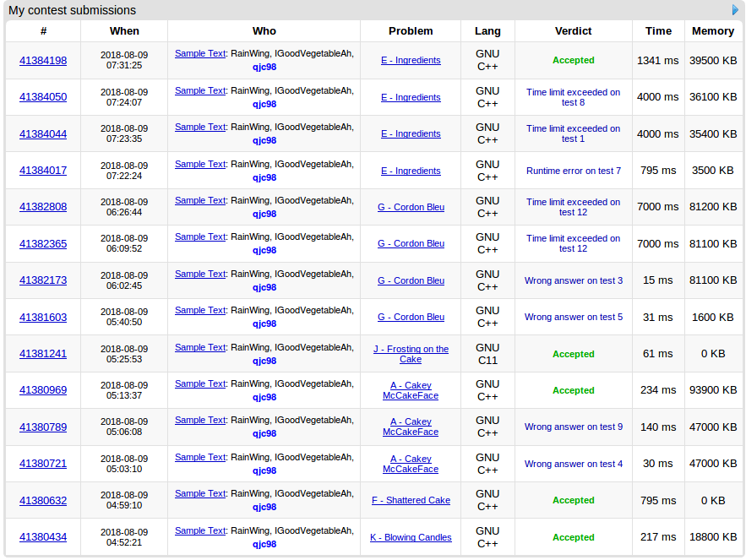746x560 pixels.
Task: View Wrong answer on test 4 verdict
Action: (x=573, y=464)
